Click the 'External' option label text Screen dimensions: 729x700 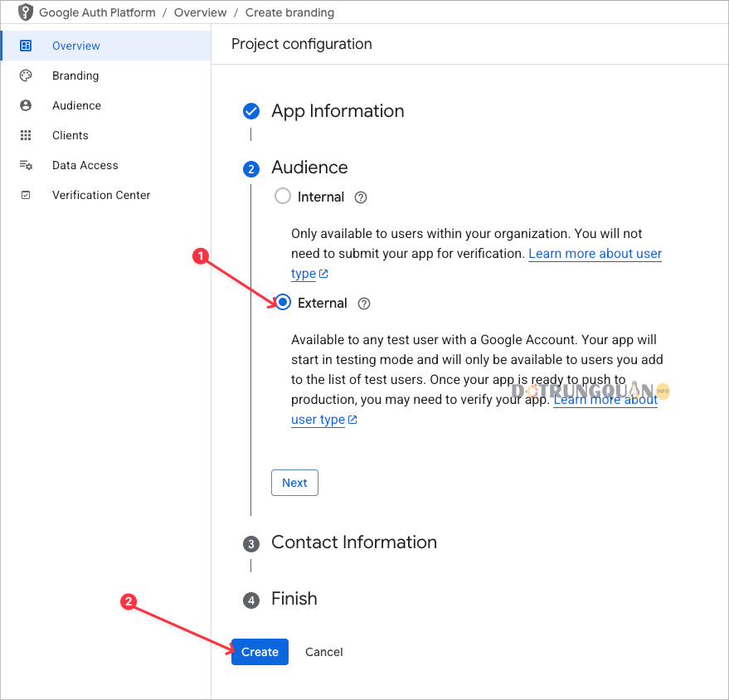322,303
